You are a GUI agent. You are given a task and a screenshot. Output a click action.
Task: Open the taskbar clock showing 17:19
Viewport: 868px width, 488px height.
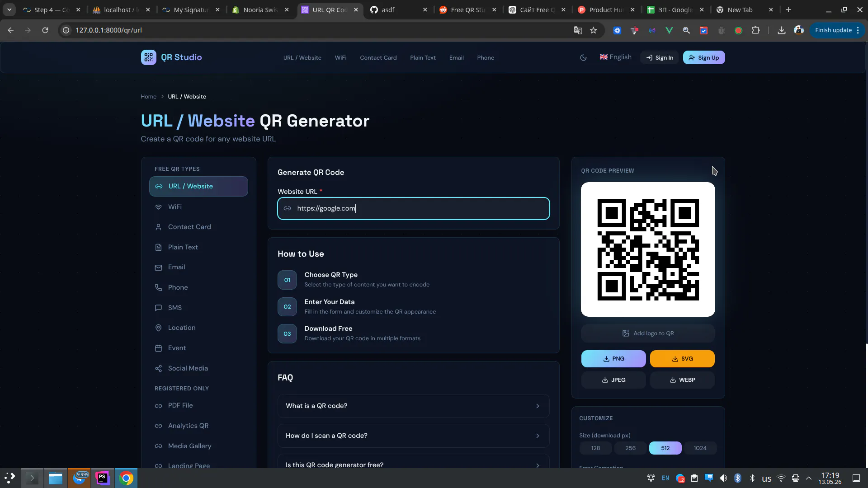830,478
